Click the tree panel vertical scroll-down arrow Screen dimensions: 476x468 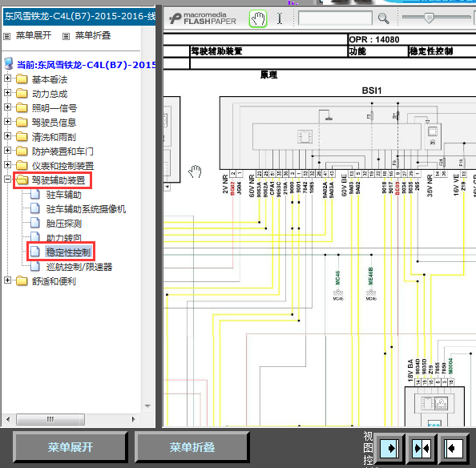pos(147,406)
